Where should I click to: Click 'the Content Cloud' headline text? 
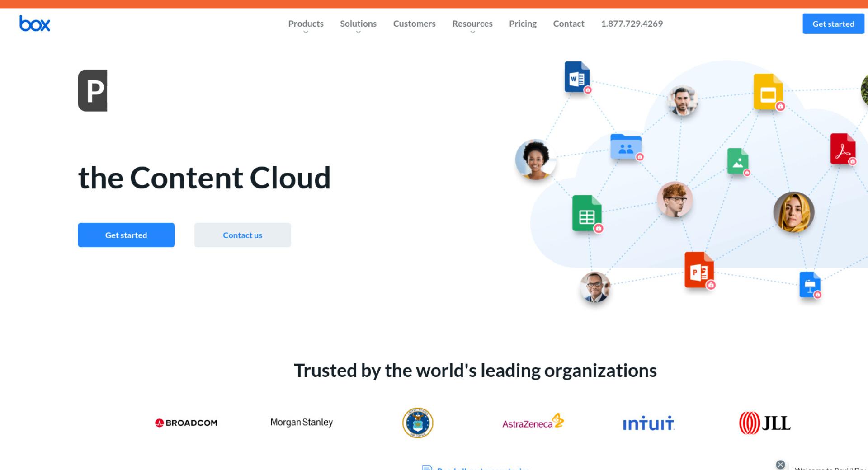(204, 178)
